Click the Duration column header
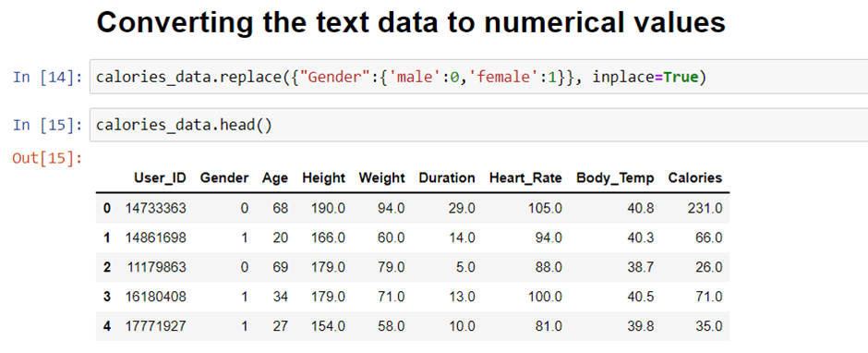Viewport: 868px width, 353px height. click(447, 177)
